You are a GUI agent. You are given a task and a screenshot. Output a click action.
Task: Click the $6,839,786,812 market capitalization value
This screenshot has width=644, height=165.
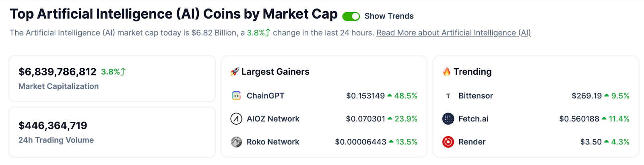coord(58,72)
